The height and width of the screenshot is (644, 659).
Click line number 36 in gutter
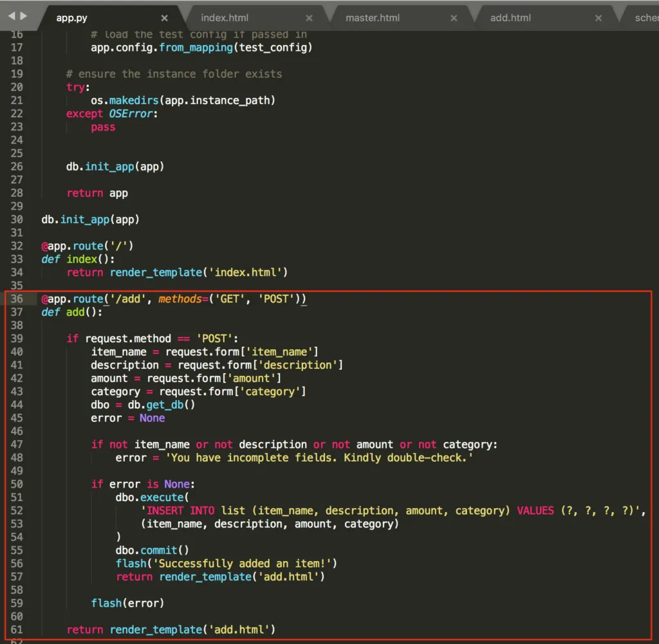coord(17,299)
